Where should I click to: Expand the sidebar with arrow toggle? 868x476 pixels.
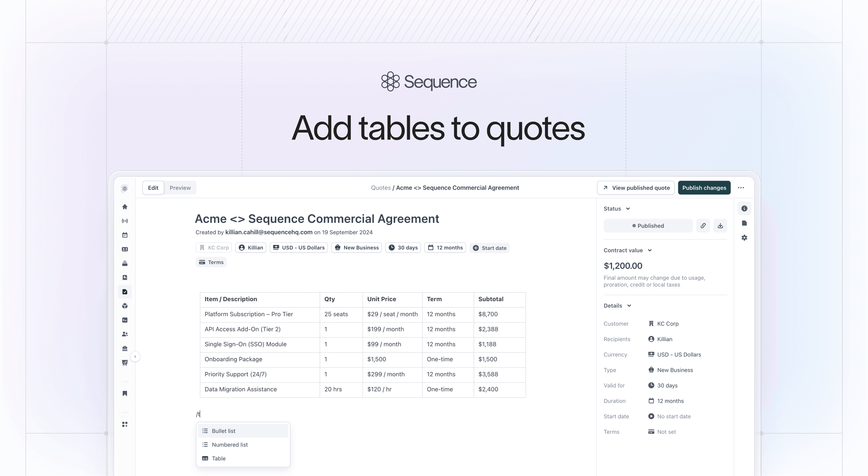click(x=135, y=356)
